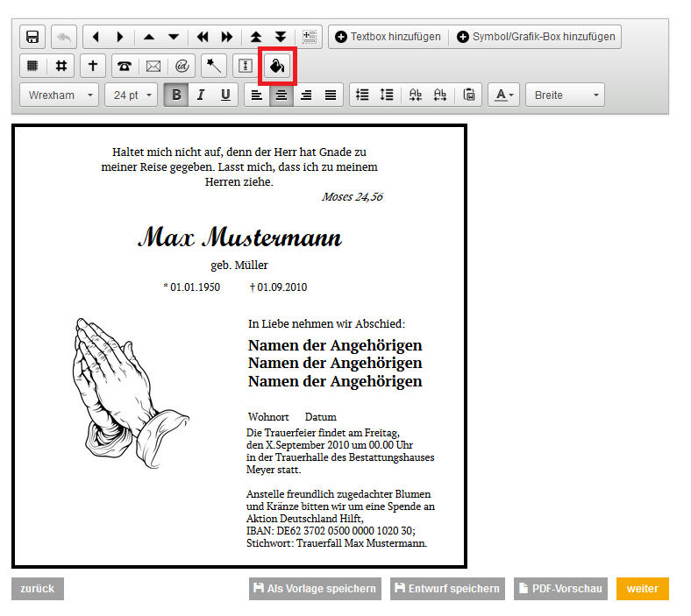The image size is (691, 616).
Task: Click 'In Liebe nehmen wir Abschied:' text
Action: pyautogui.click(x=326, y=324)
